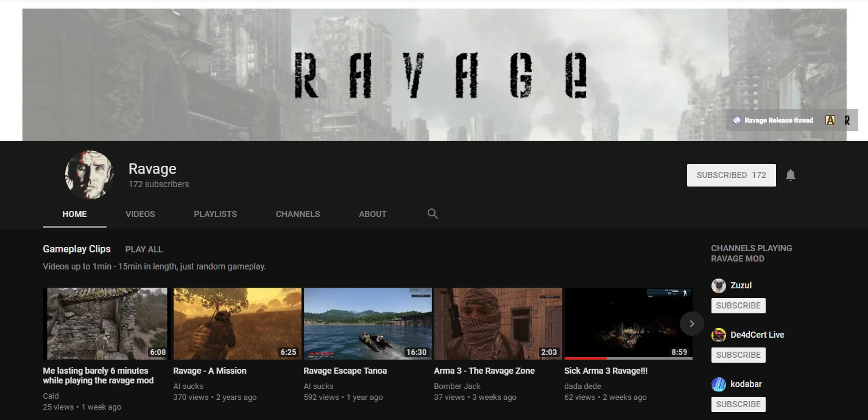
Task: Click the 'Ravage' channel name heading
Action: click(152, 169)
